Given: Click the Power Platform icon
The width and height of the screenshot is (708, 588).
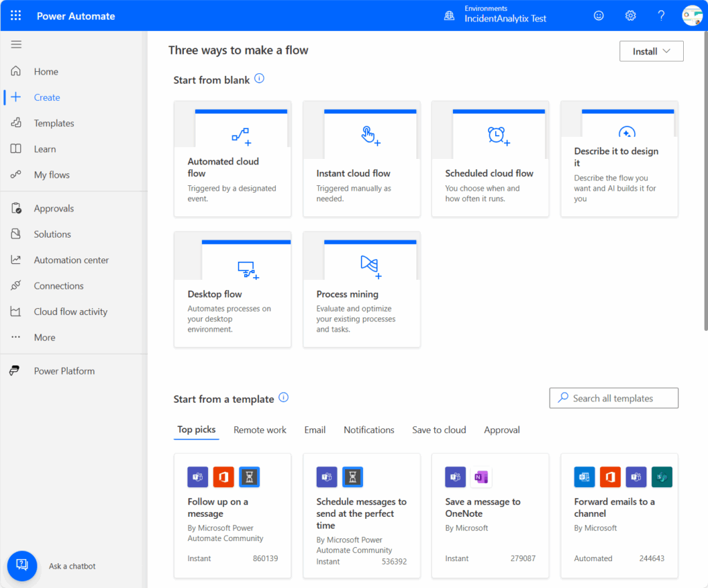Looking at the screenshot, I should tap(15, 371).
